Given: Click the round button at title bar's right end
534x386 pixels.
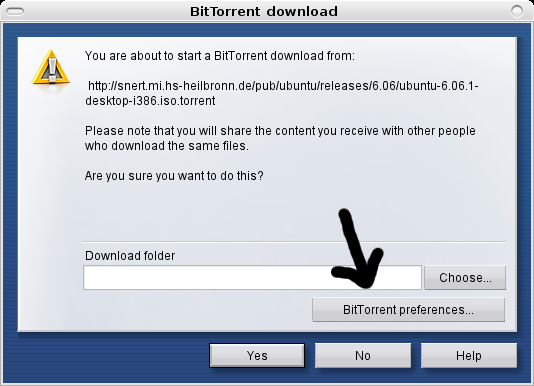Looking at the screenshot, I should pyautogui.click(x=517, y=11).
